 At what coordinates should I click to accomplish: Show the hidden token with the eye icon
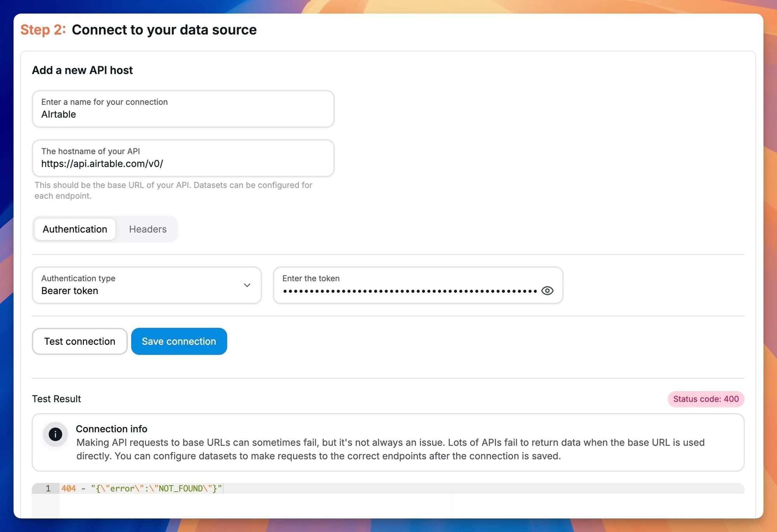click(x=547, y=290)
